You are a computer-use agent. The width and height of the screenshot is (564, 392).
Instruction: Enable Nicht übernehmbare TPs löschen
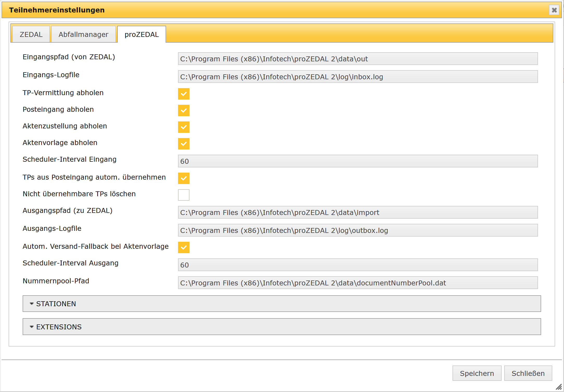(x=183, y=195)
